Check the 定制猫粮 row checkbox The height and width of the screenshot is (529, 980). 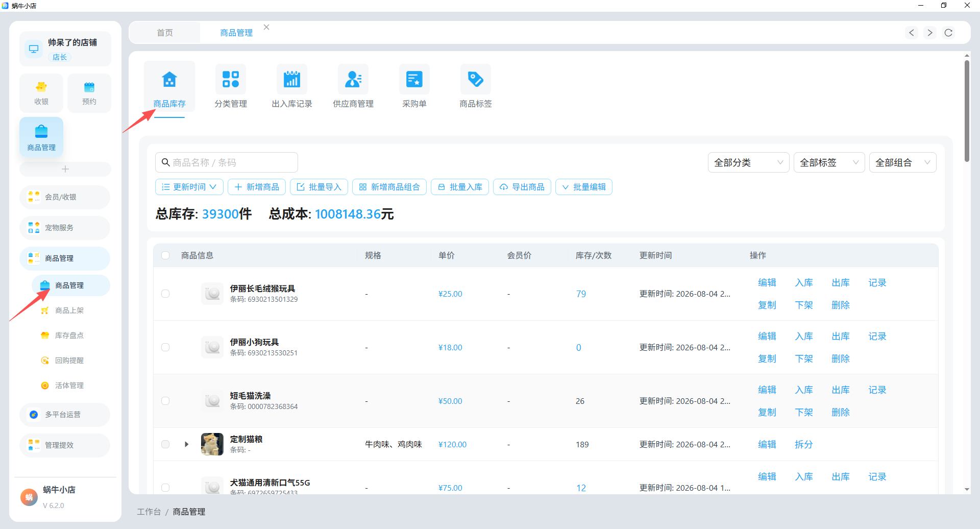pos(165,444)
